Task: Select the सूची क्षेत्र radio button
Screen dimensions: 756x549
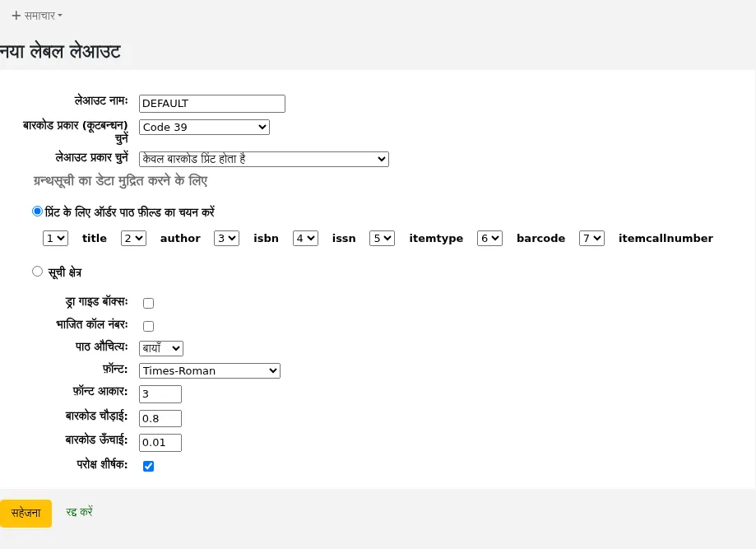Action: click(x=37, y=271)
